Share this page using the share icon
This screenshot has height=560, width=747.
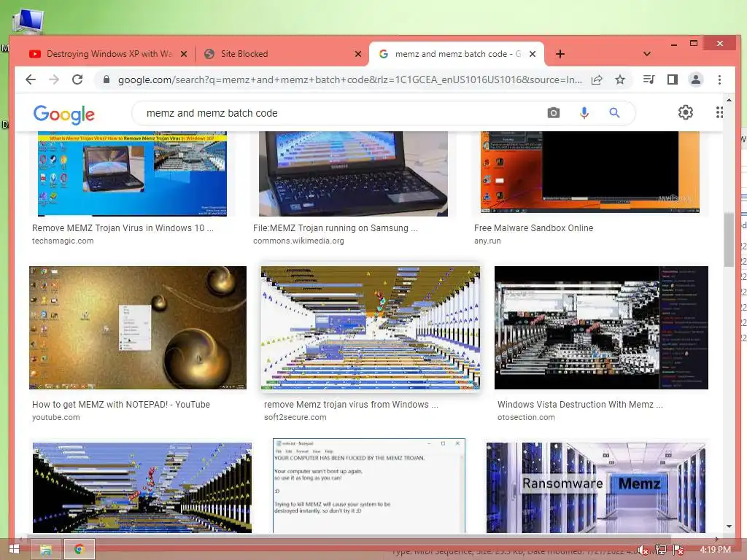coord(597,79)
